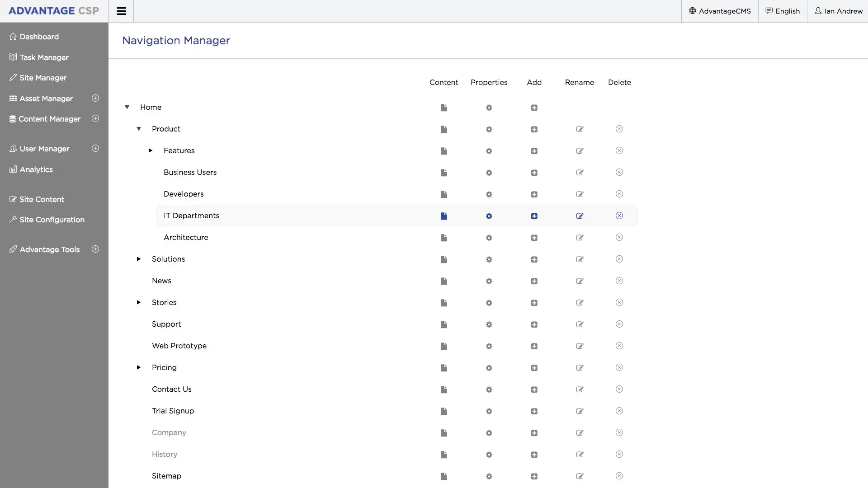Collapse the Product tree node
The image size is (868, 488).
click(x=138, y=129)
